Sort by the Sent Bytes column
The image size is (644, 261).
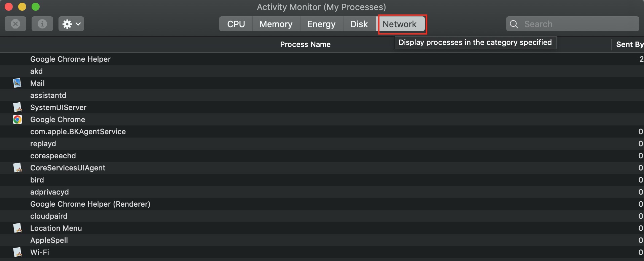tap(628, 44)
